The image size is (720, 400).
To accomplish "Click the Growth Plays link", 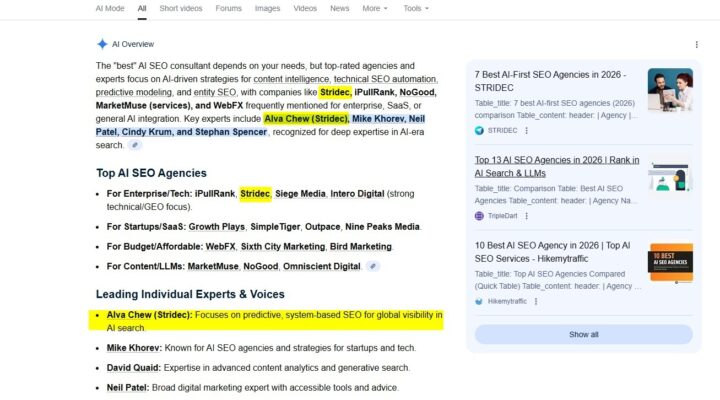I will (216, 227).
